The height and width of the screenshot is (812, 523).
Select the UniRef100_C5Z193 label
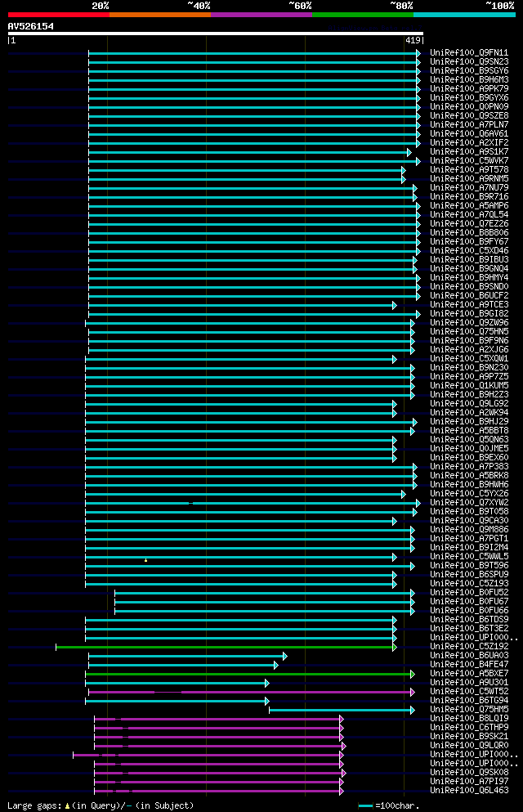pos(469,584)
